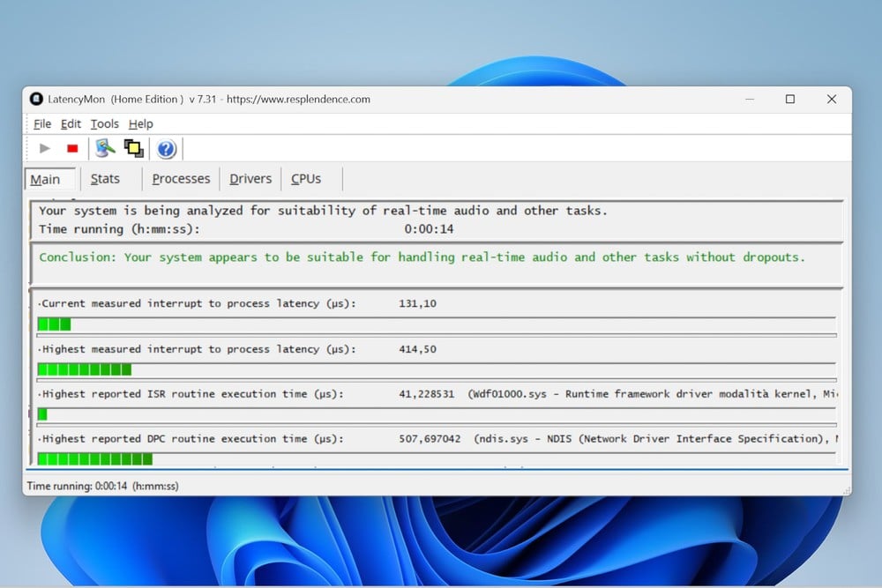Viewport: 882px width, 588px height.
Task: Click the 'Highest reported ISR routine execution time' label
Action: [191, 394]
